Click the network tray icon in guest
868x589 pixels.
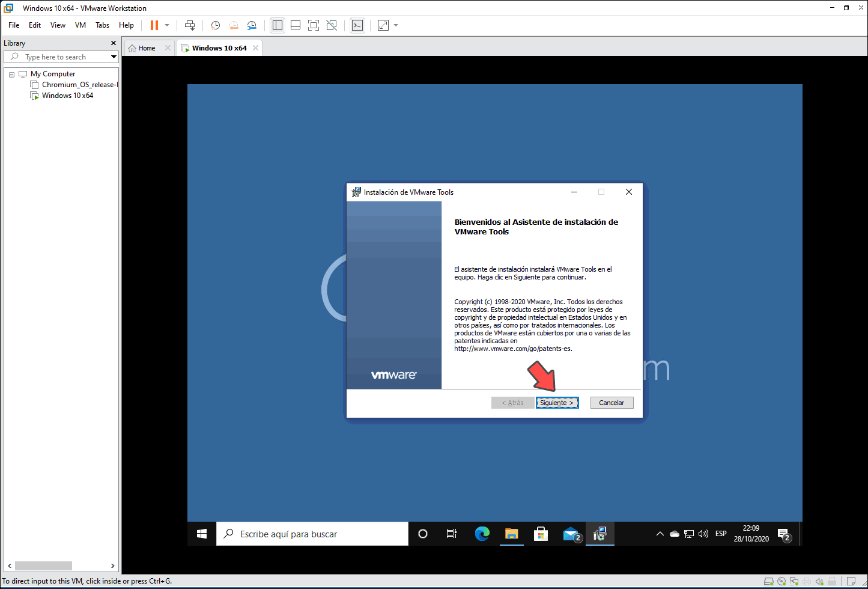coord(689,534)
